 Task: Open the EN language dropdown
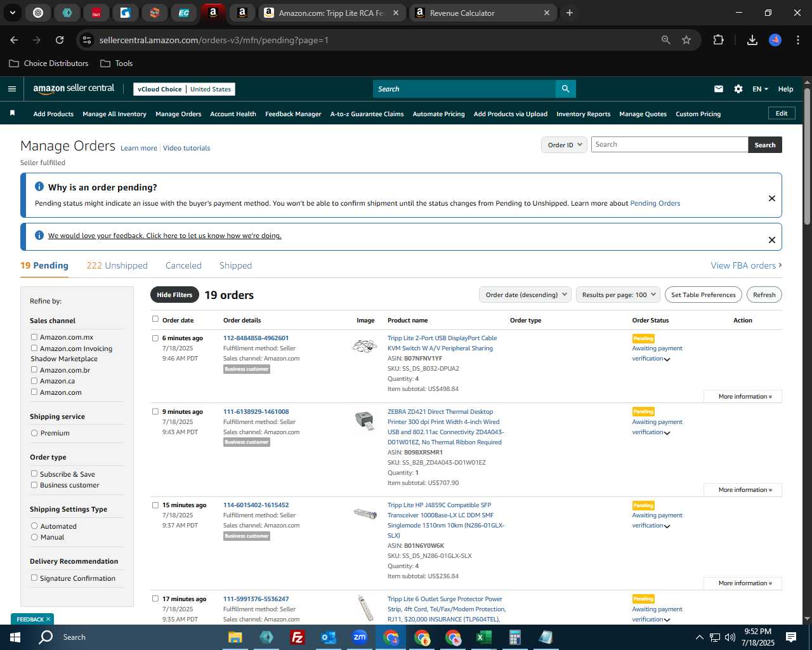[760, 89]
